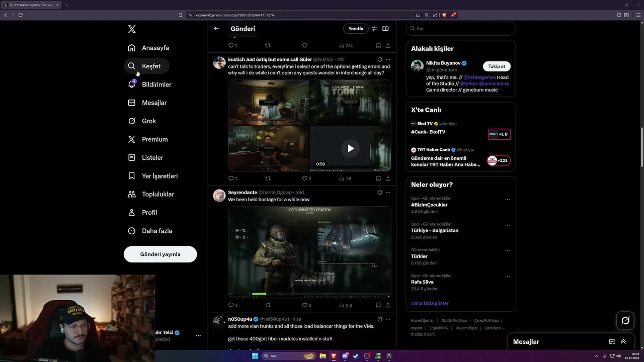Open Steam from the taskbar
Screen dimensions: 644x362
tap(356, 356)
